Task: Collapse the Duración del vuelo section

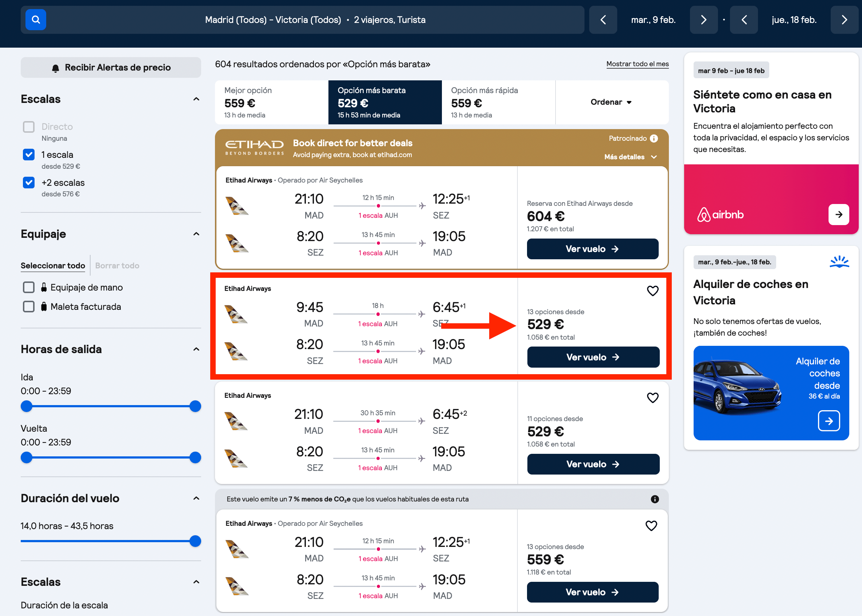Action: (196, 499)
